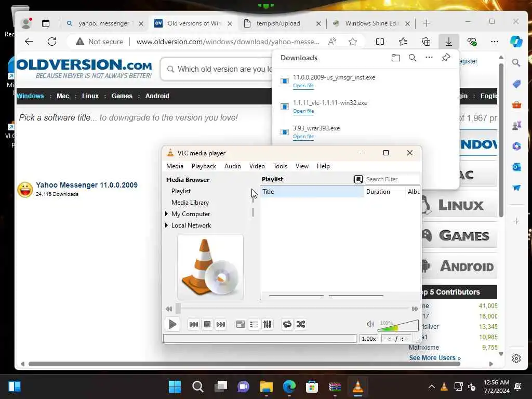Open file for 1.1.11_vlc-1.1.11-win32.exe
The height and width of the screenshot is (399, 532).
coord(303,111)
